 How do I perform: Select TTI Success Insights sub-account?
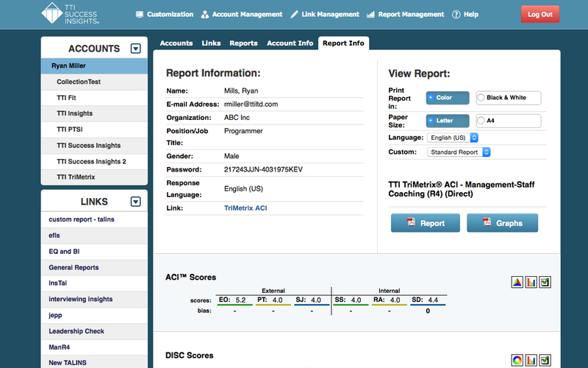[94, 145]
